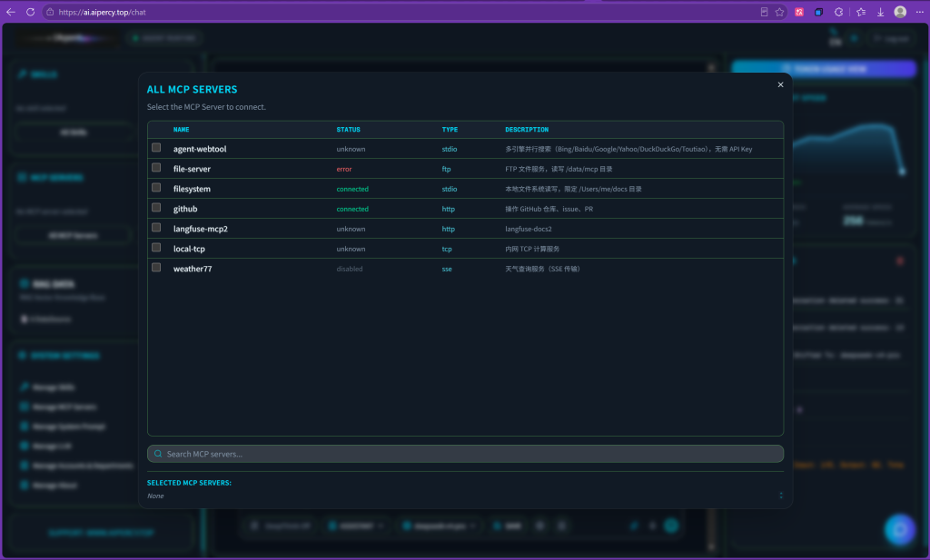Open the browser settings and more menu
This screenshot has height=560, width=930.
pos(919,12)
